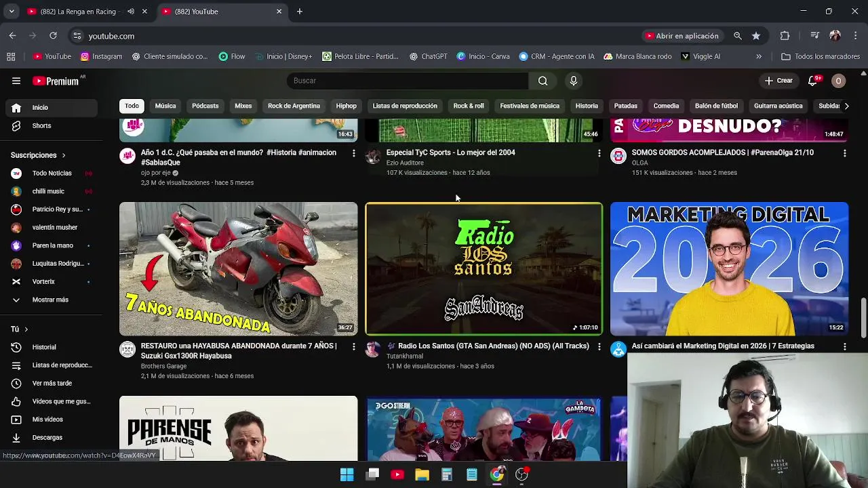Viewport: 868px width, 488px height.
Task: Open ChatGPT bookmark
Action: (428, 56)
